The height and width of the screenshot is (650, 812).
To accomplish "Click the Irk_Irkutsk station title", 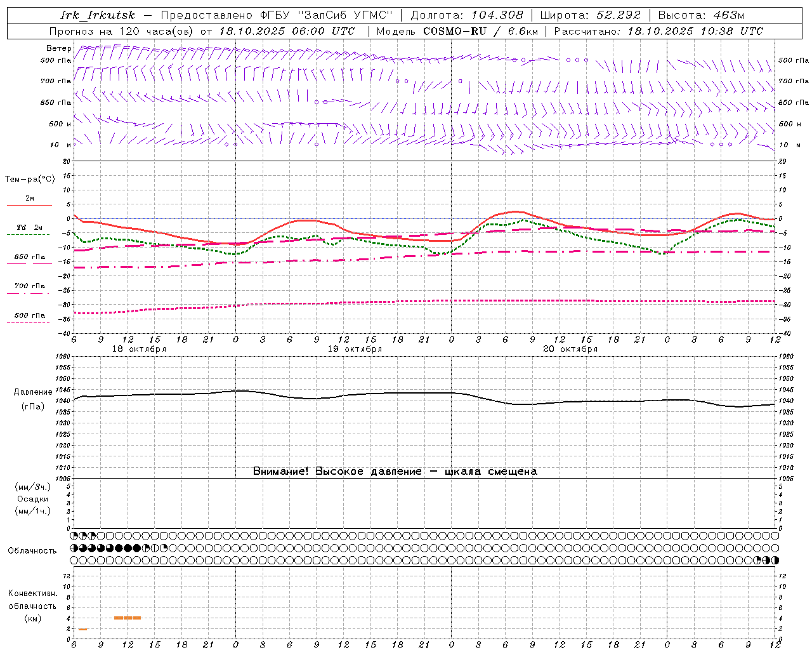I will pos(98,15).
